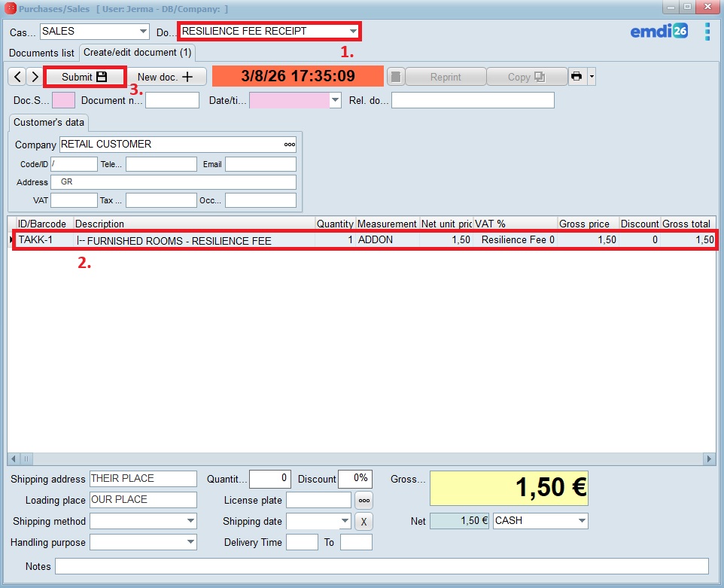
Task: Click the Quantity column header
Action: click(x=335, y=224)
